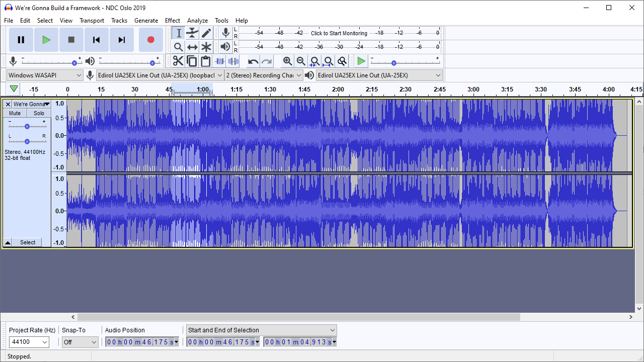644x362 pixels.
Task: Undo the last action
Action: pos(253,61)
